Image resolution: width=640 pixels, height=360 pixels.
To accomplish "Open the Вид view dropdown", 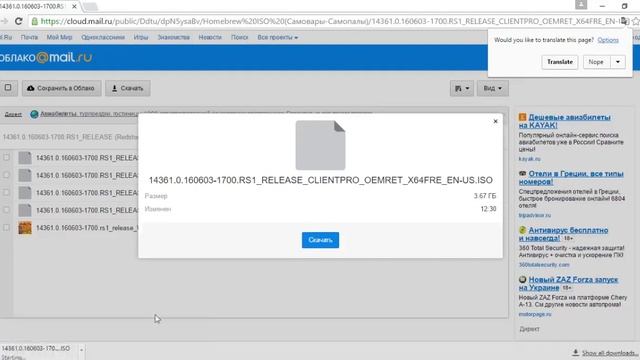I will click(x=493, y=88).
